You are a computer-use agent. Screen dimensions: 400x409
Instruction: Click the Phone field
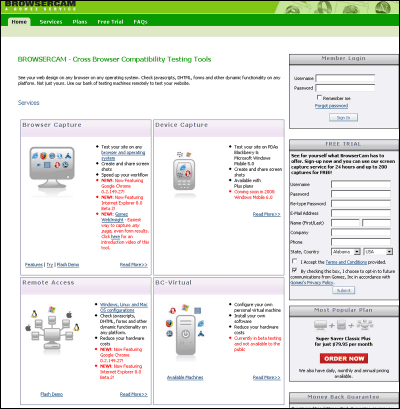coord(361,242)
